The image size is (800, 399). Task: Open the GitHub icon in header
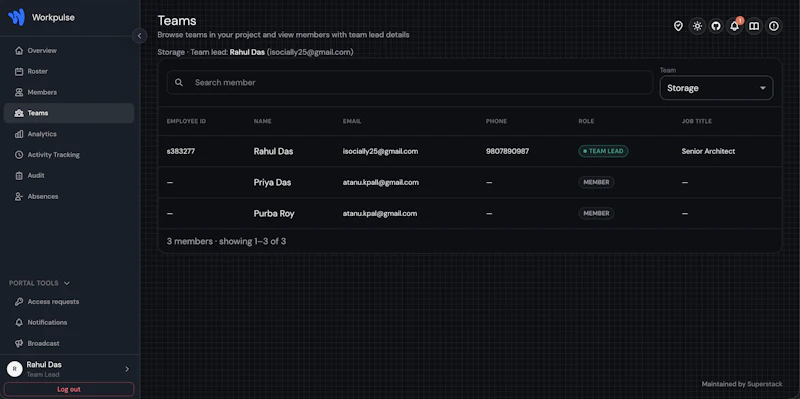(716, 26)
